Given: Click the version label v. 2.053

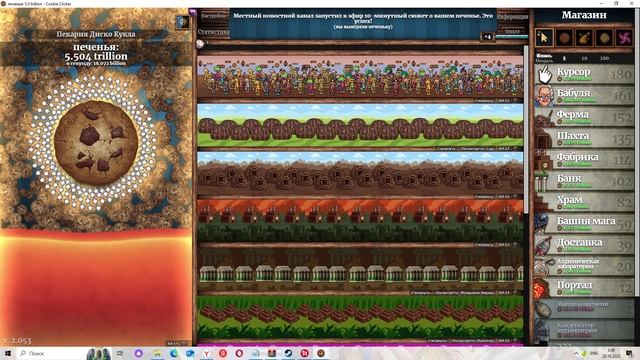Looking at the screenshot, I should click(16, 340).
